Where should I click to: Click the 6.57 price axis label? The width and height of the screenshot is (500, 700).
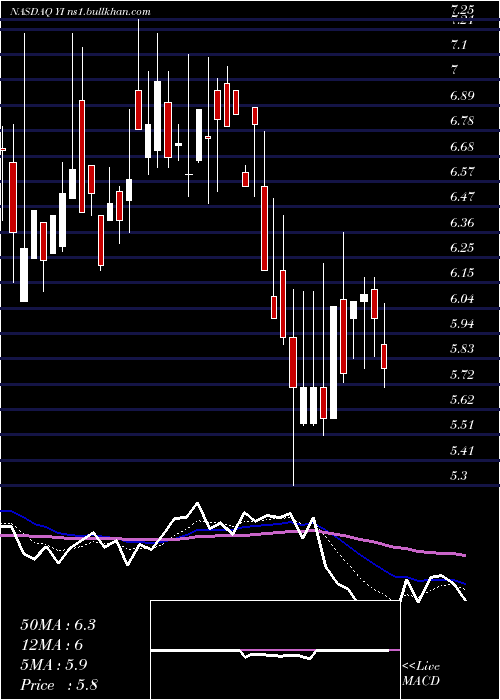(463, 172)
